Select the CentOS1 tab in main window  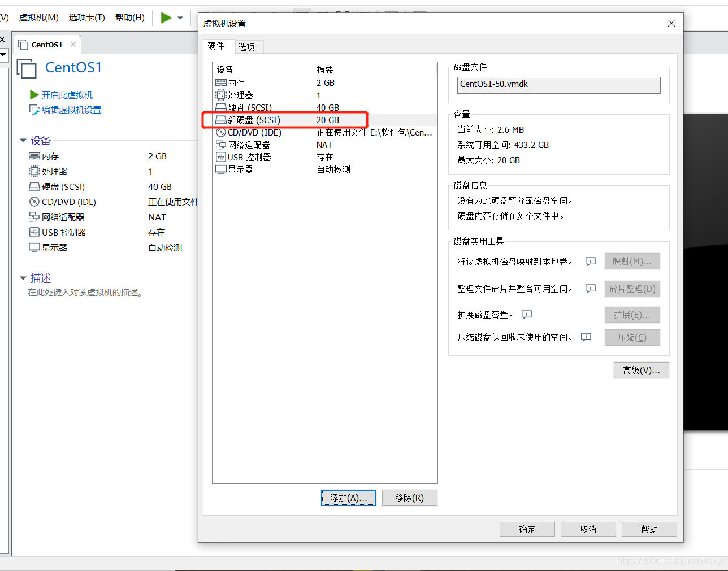pyautogui.click(x=47, y=45)
